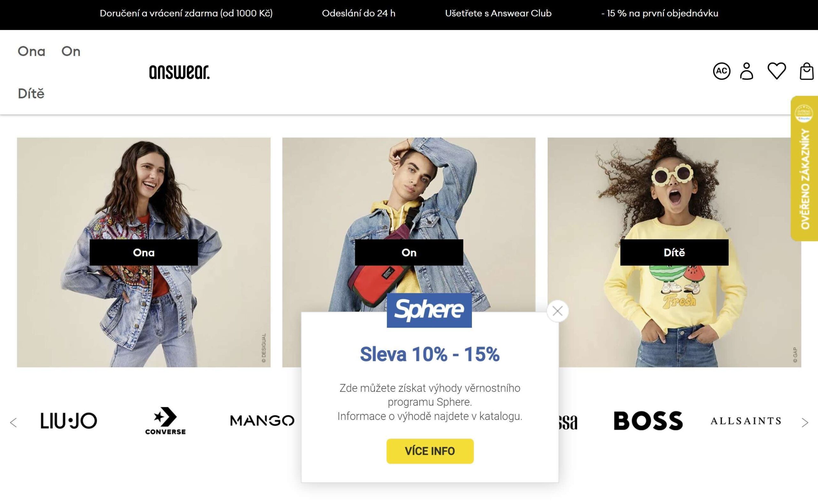Click the answear logo
This screenshot has width=818, height=504.
click(x=179, y=72)
